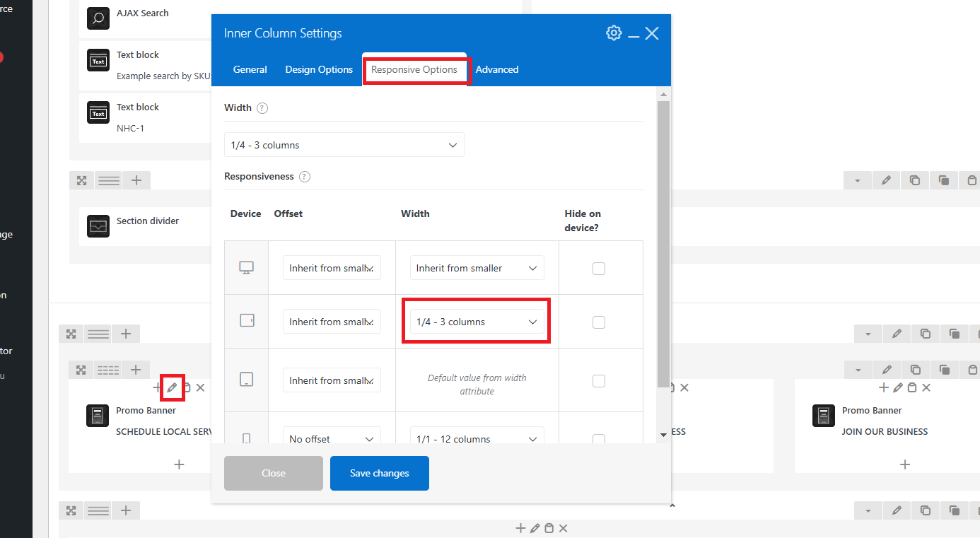Copy the inner Promo Banner row
980x538 pixels.
tap(916, 369)
